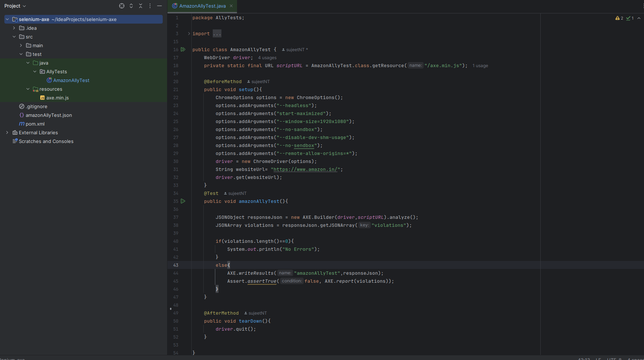Collapse all nodes with the Collapse All icon
Viewport: 644px width, 360px height.
tap(141, 6)
